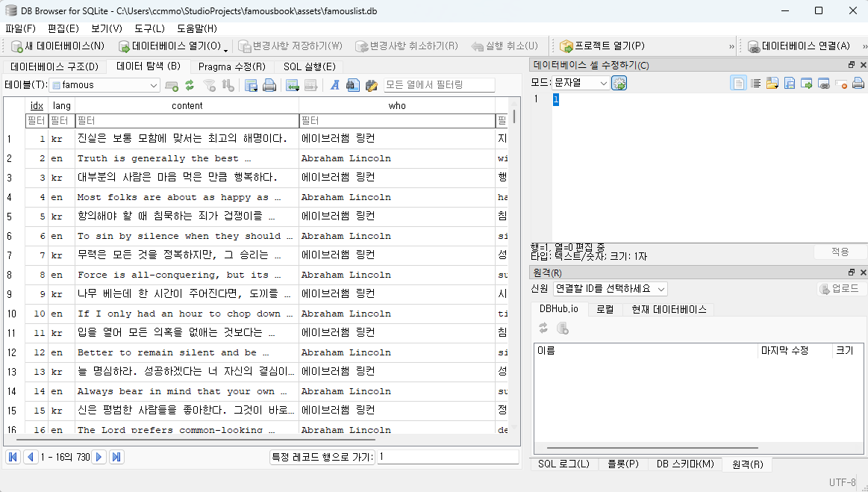Float the 원격(R) remote panel
This screenshot has width=868, height=492.
852,272
